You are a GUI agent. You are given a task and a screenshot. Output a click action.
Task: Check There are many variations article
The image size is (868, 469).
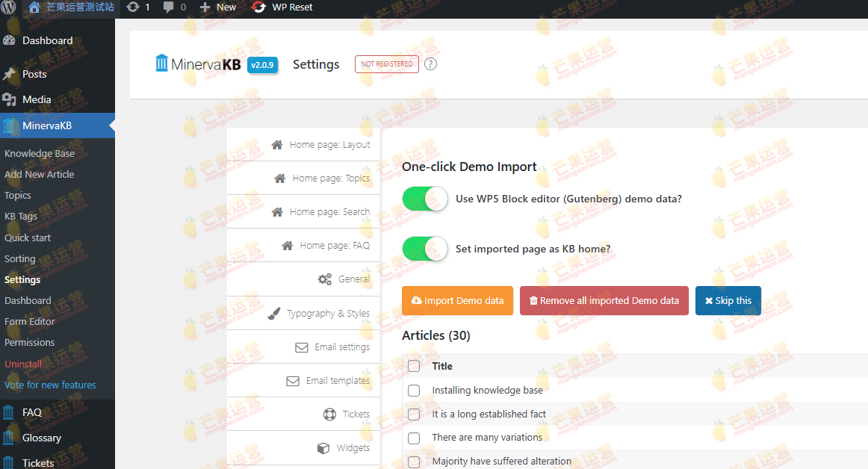(x=414, y=438)
